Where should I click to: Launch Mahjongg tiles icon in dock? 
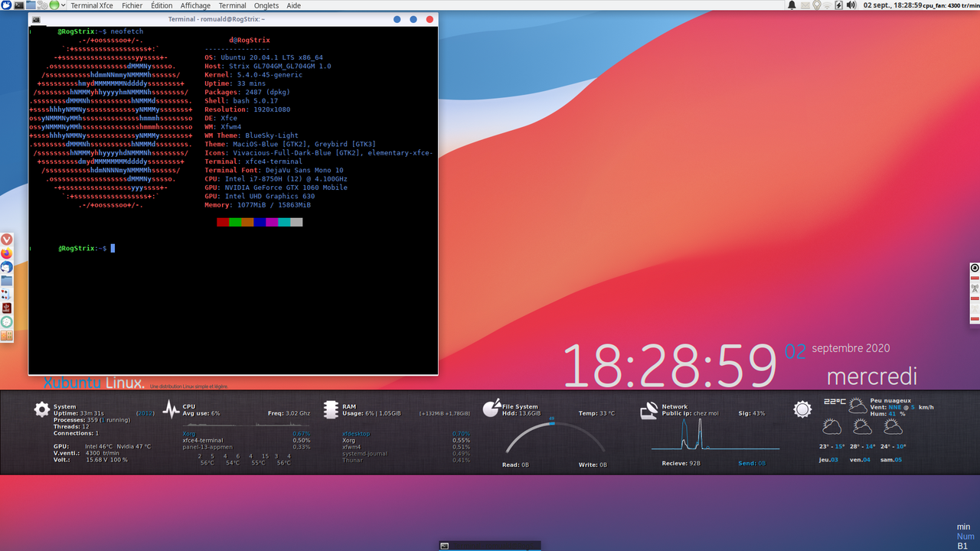pyautogui.click(x=6, y=334)
